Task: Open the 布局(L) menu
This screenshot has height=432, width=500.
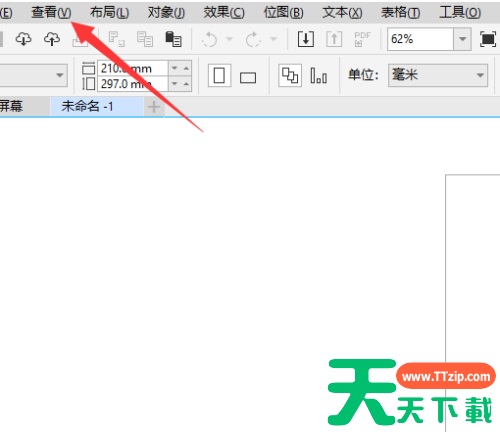Action: click(x=109, y=13)
